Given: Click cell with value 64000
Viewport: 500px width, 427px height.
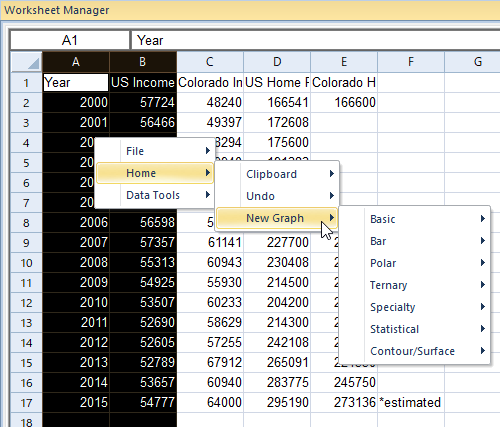Looking at the screenshot, I should (x=210, y=402).
